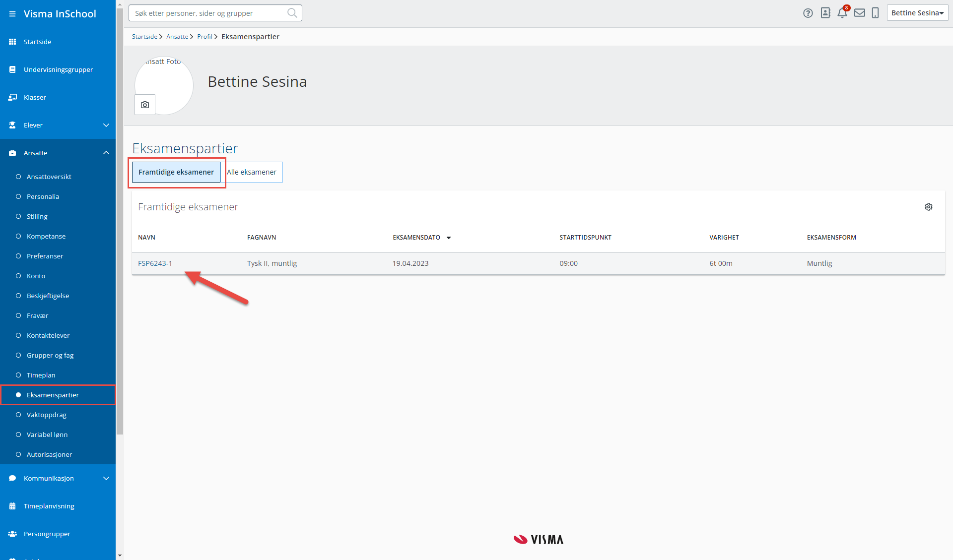Select Personalia sidebar item
This screenshot has height=560, width=953.
[43, 196]
